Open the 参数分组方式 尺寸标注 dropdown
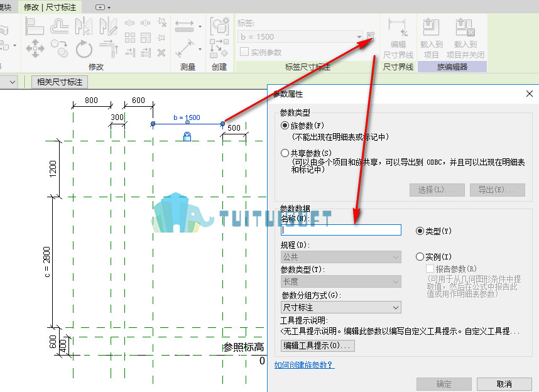 [341, 307]
